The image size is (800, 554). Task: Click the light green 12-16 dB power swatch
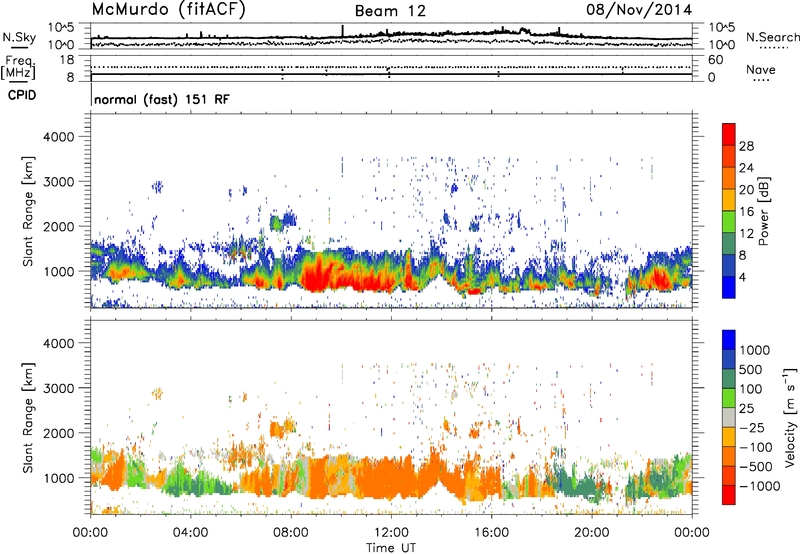tap(729, 221)
